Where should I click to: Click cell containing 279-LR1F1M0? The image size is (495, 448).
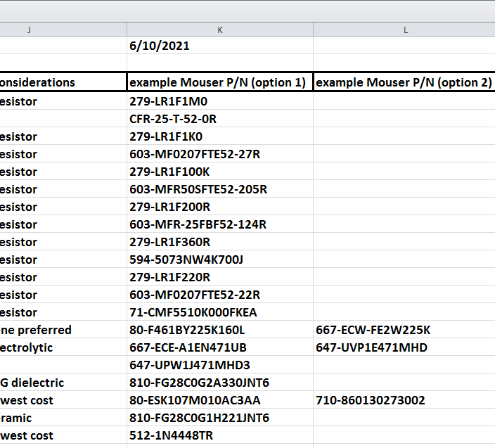coord(220,101)
